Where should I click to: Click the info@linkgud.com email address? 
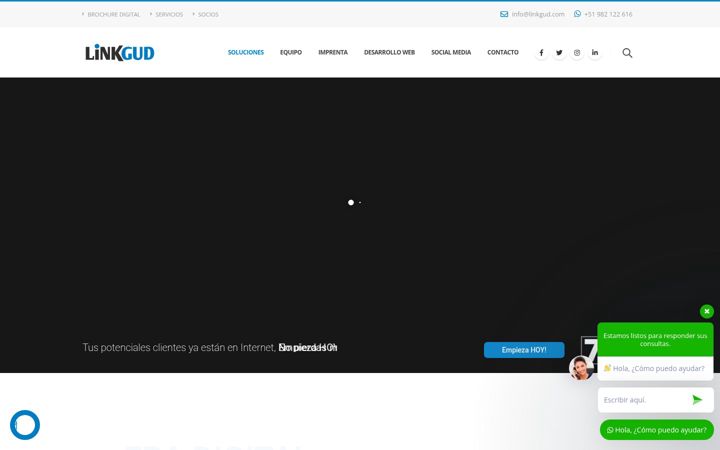click(538, 14)
